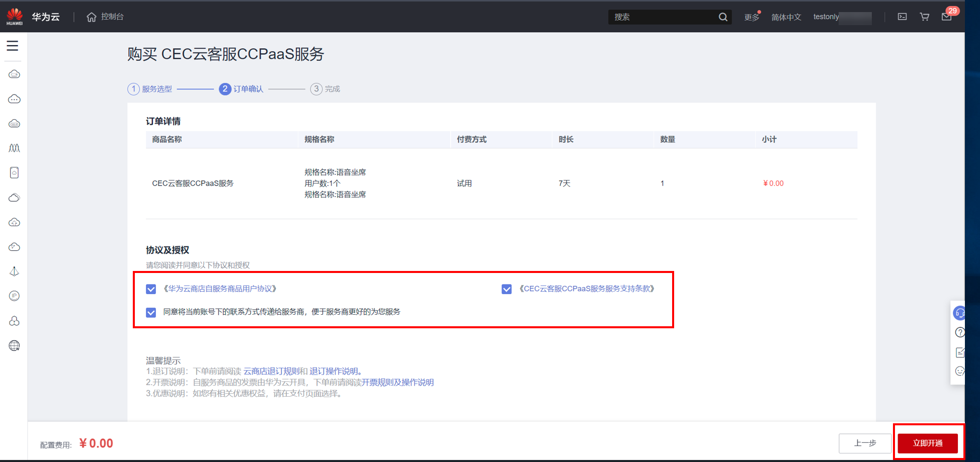Open smiley face satisfaction floating icon
980x462 pixels.
pyautogui.click(x=960, y=372)
